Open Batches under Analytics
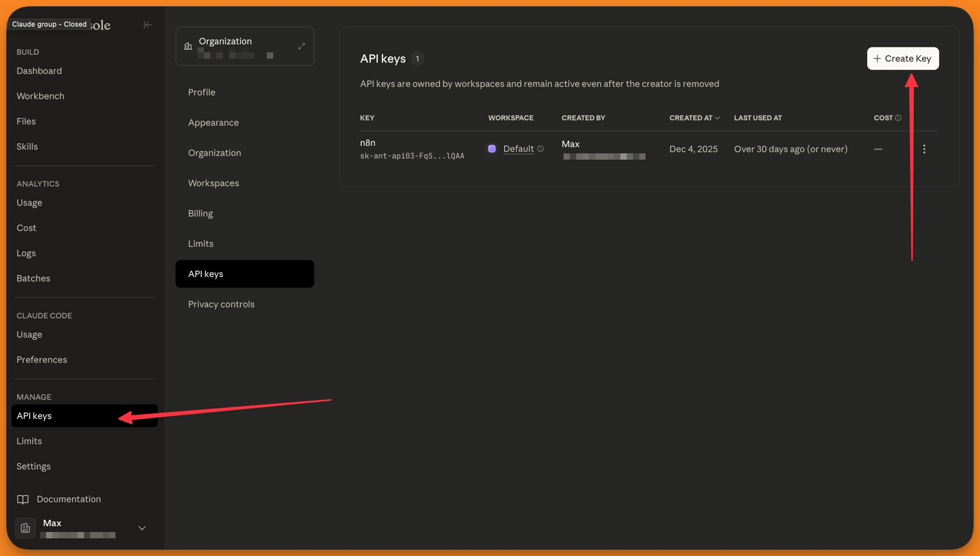 (33, 278)
